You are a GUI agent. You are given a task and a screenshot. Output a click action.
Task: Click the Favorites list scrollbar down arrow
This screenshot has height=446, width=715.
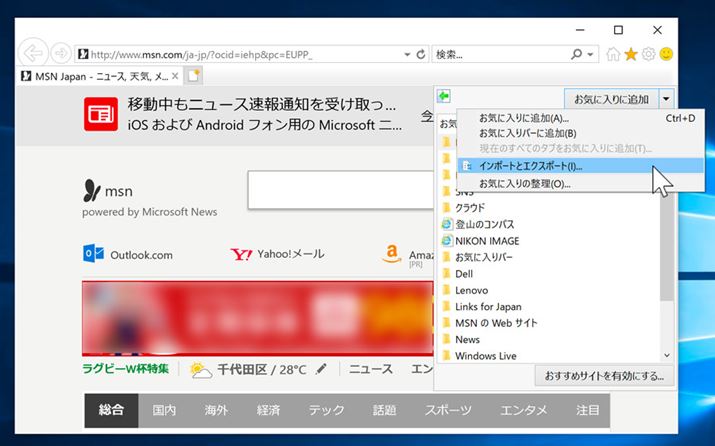[667, 354]
